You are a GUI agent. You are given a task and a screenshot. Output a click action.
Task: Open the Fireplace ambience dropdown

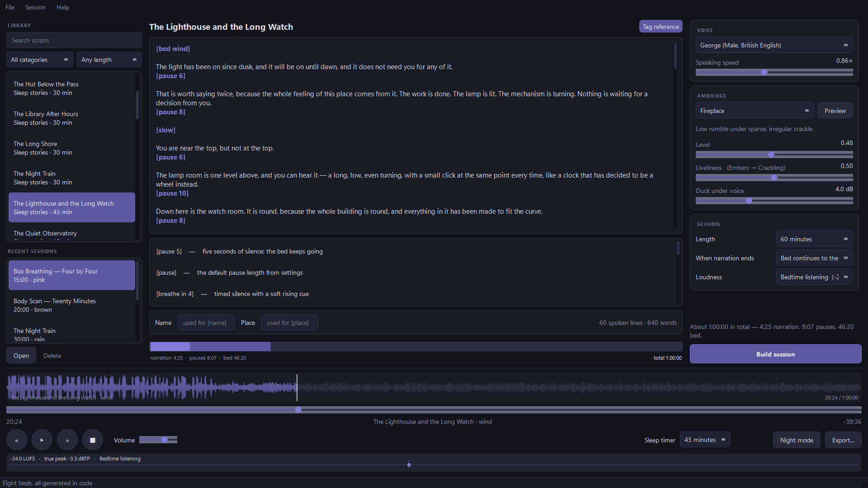(x=755, y=111)
